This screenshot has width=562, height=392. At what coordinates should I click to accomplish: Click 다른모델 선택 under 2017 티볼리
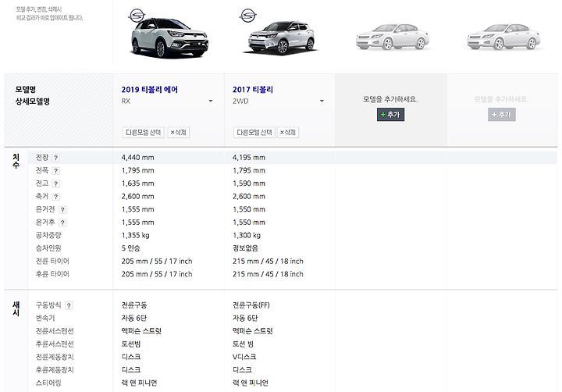click(254, 132)
